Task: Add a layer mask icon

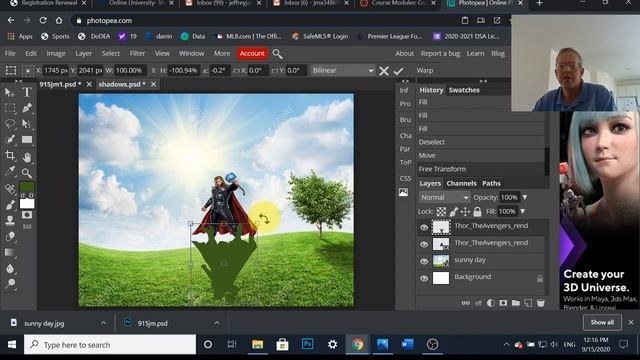Action: click(x=503, y=303)
